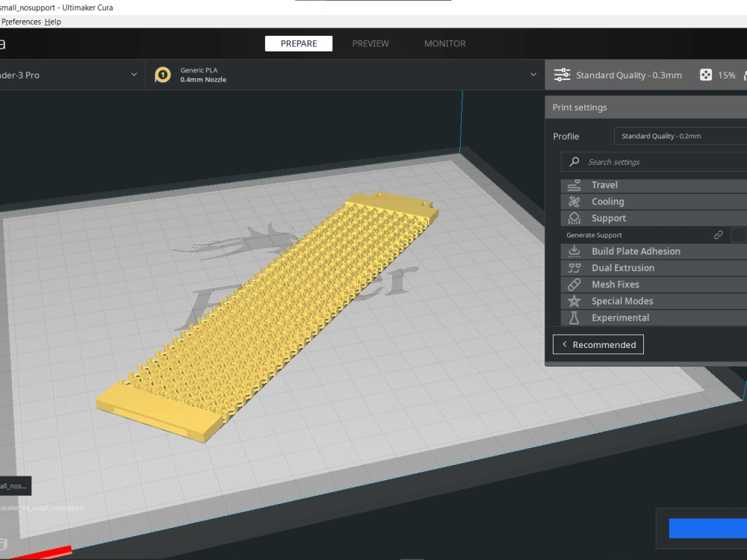This screenshot has width=747, height=560.
Task: Click the infill pattern icon next to 15%
Action: click(x=706, y=75)
